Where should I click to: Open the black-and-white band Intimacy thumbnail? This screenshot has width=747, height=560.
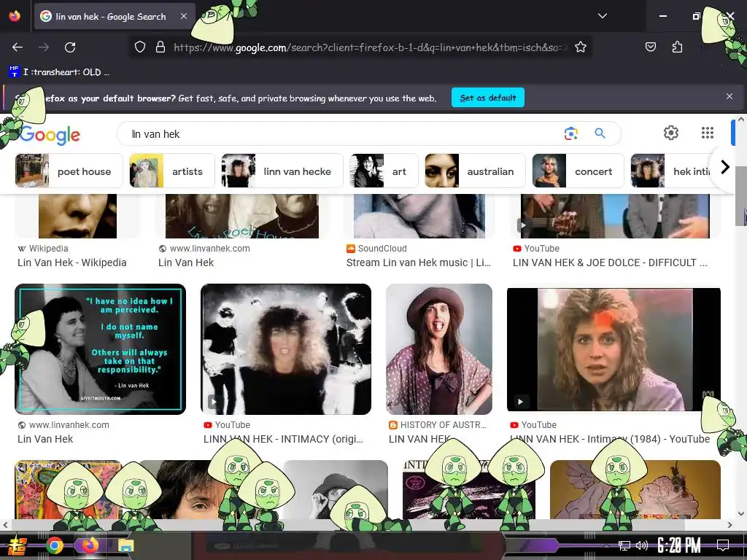click(286, 349)
